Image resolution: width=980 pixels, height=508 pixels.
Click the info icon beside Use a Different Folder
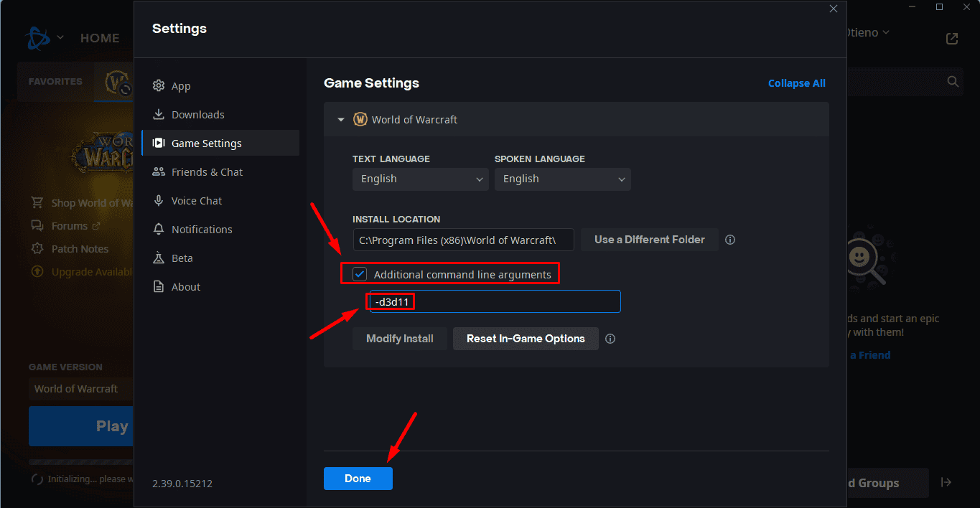coord(730,239)
